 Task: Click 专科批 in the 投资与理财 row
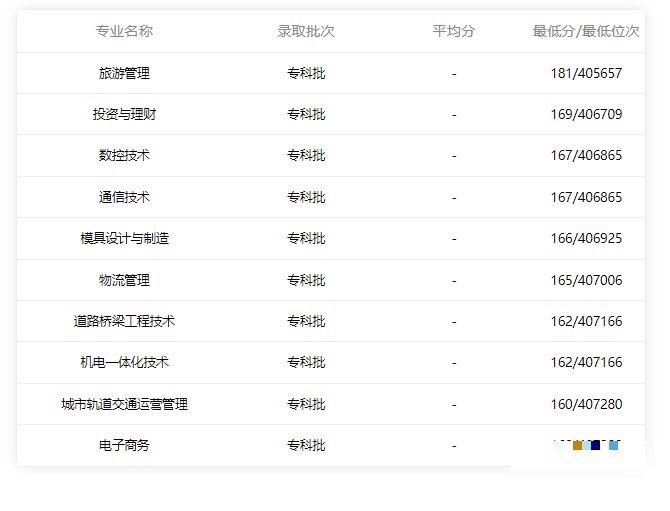pyautogui.click(x=306, y=114)
